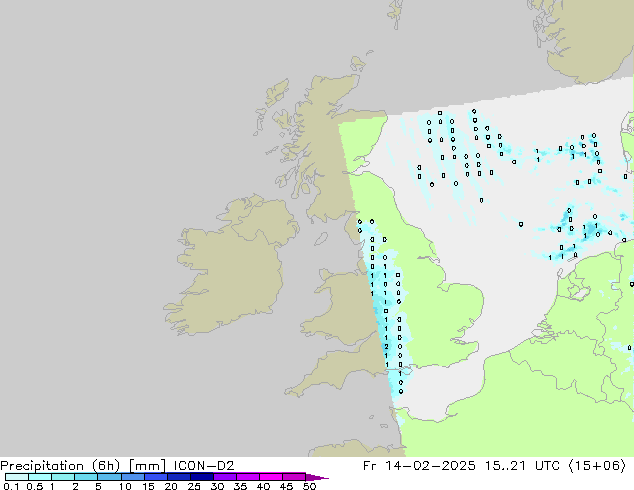
Task: Click the '[mm]' unit label
Action: pos(147,466)
